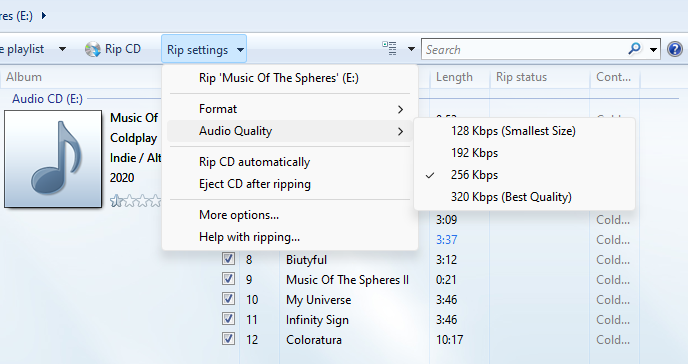Click the View options list icon
The image size is (688, 364).
point(389,48)
